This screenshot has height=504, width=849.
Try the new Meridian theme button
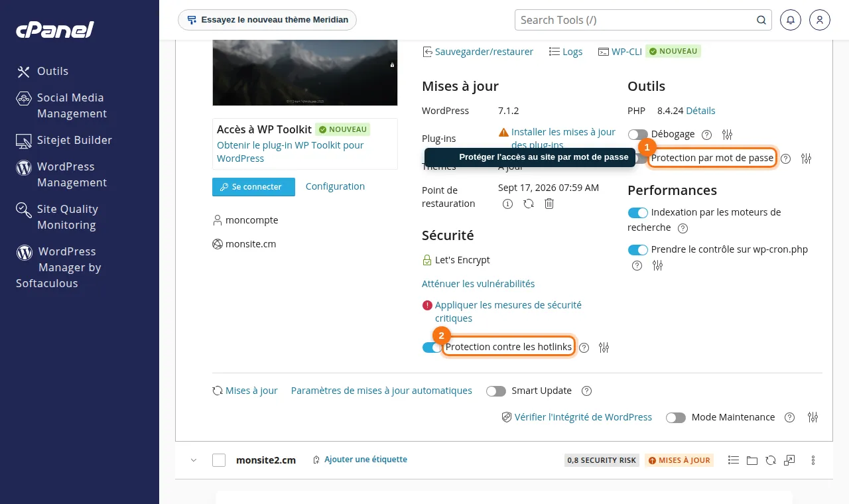pos(267,20)
